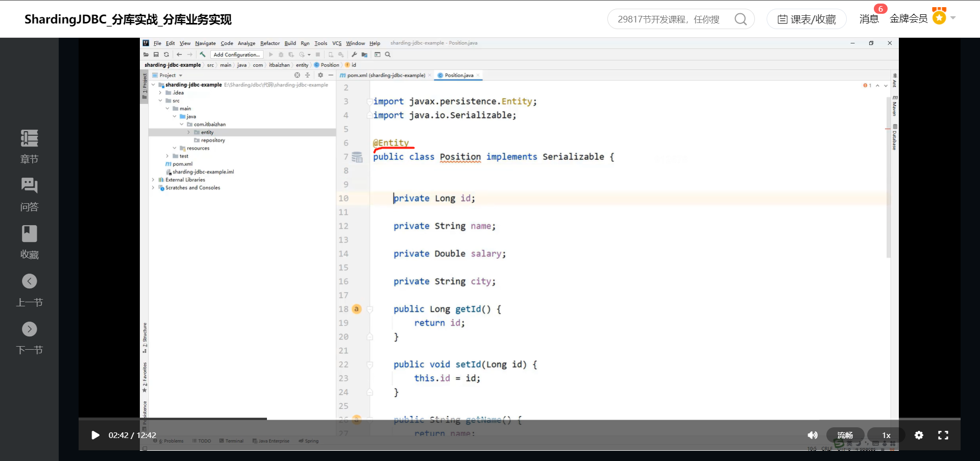Click the IDE Debug bug icon
This screenshot has height=461, width=980.
281,55
